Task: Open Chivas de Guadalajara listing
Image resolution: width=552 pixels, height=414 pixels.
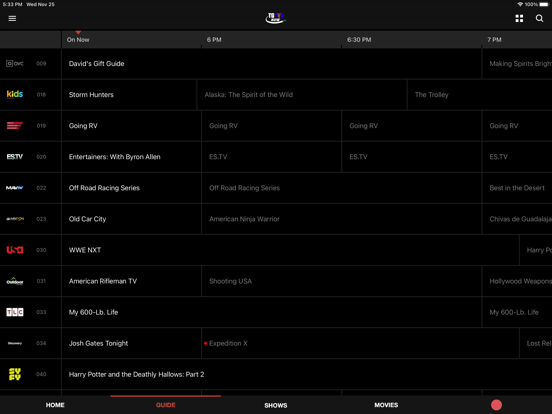Action: [x=517, y=219]
